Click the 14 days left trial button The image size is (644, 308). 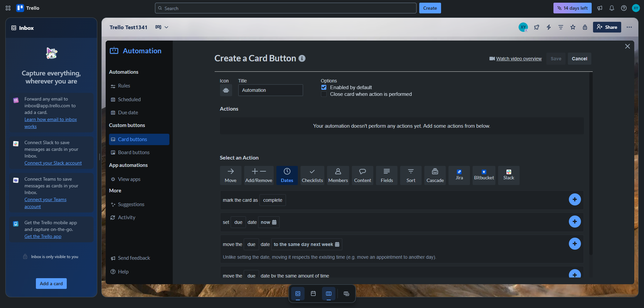click(573, 8)
